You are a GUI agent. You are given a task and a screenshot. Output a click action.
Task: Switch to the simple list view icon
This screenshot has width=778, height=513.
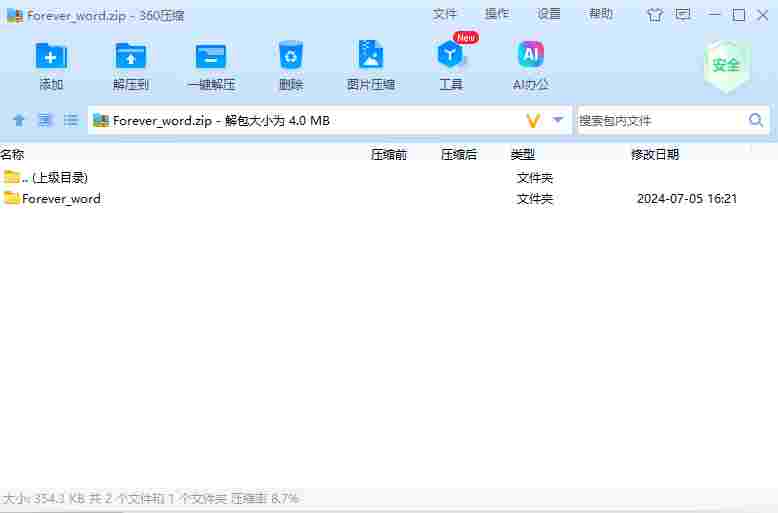(71, 120)
